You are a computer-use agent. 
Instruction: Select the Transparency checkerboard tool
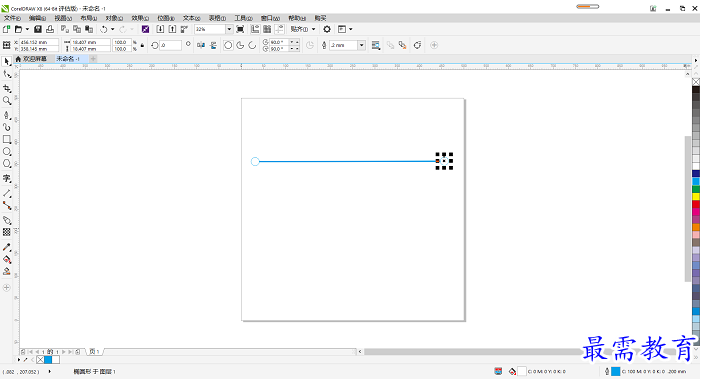[7, 232]
